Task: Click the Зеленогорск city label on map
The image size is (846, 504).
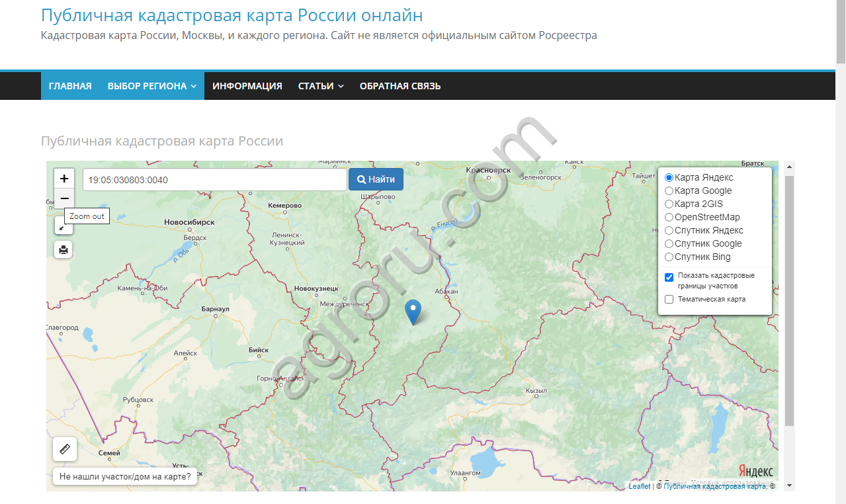Action: click(x=540, y=177)
